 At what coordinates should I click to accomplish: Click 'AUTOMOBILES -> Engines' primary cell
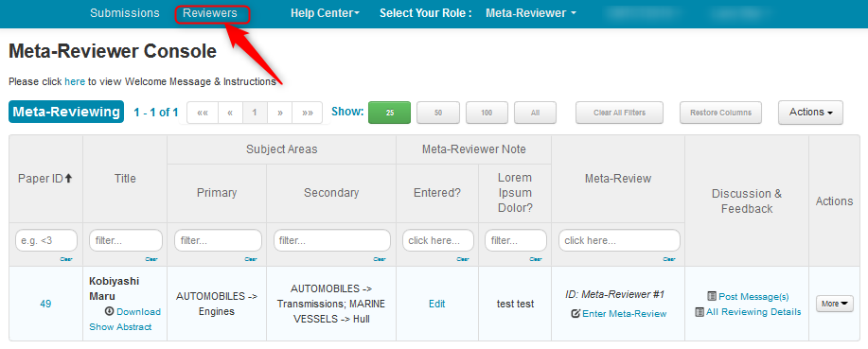(x=217, y=304)
